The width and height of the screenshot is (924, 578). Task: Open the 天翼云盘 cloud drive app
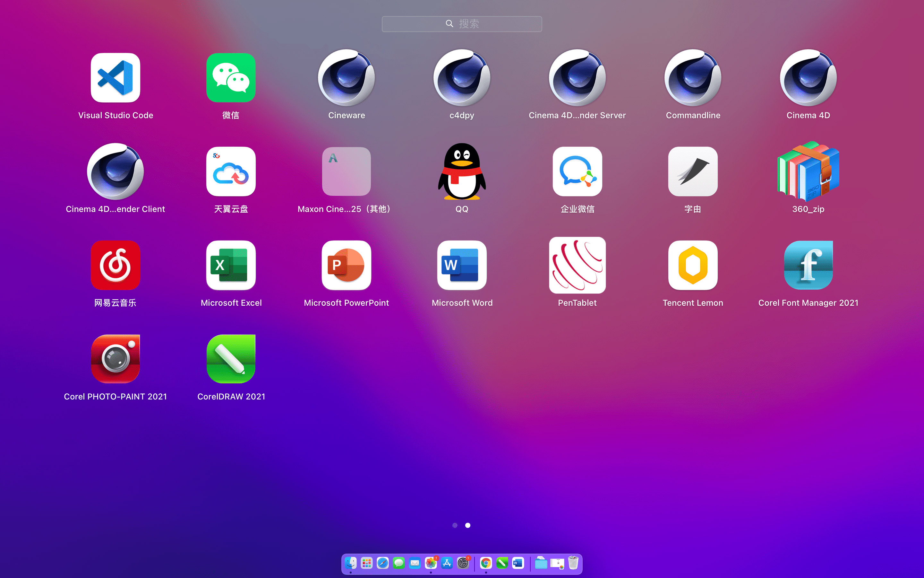click(x=231, y=171)
